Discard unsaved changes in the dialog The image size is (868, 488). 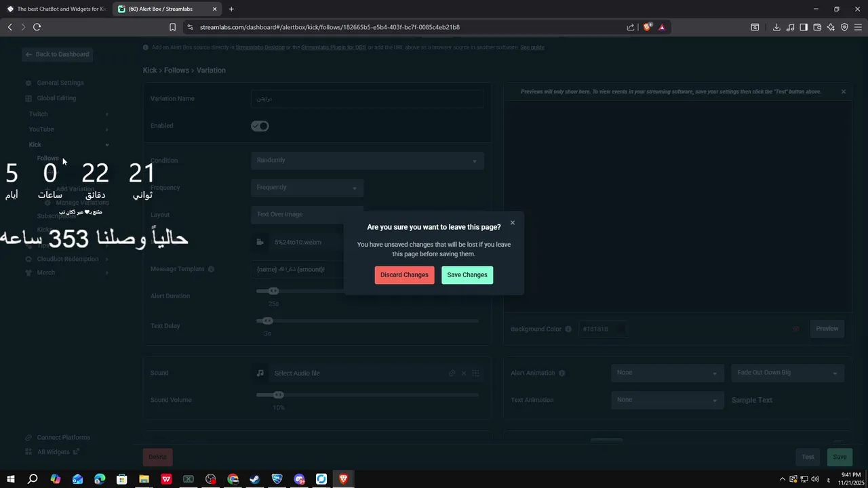click(404, 274)
